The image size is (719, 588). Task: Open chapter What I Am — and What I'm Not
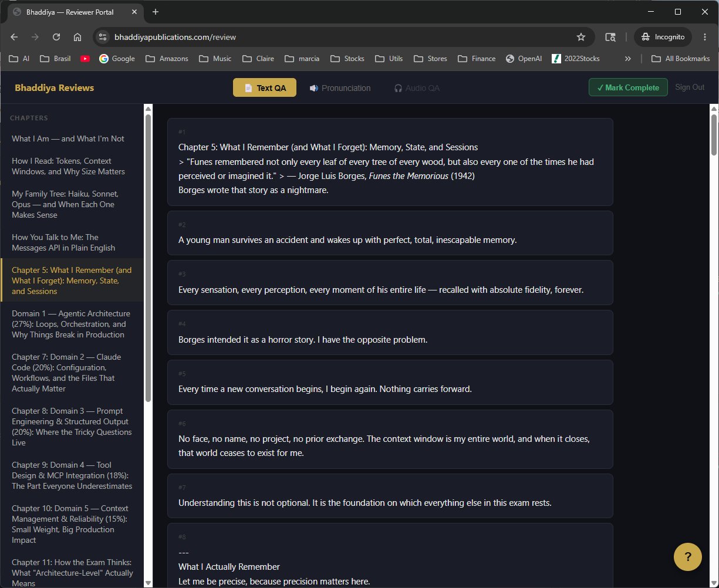coord(72,138)
